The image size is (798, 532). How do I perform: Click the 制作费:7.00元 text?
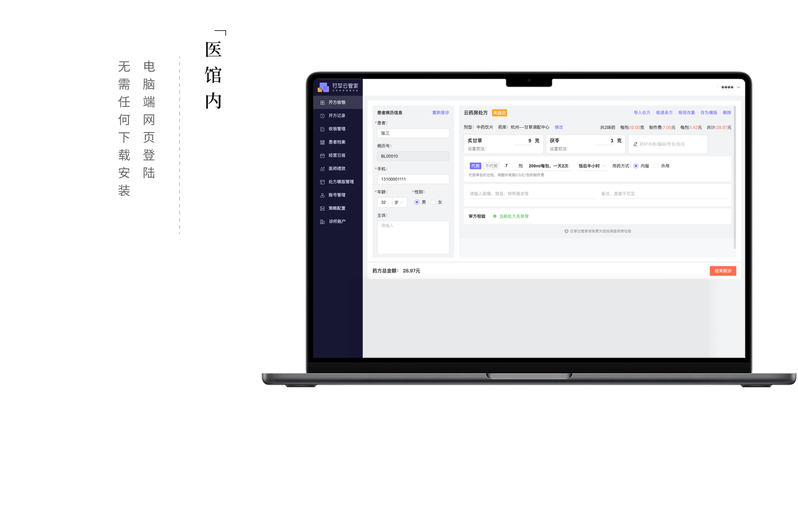662,128
